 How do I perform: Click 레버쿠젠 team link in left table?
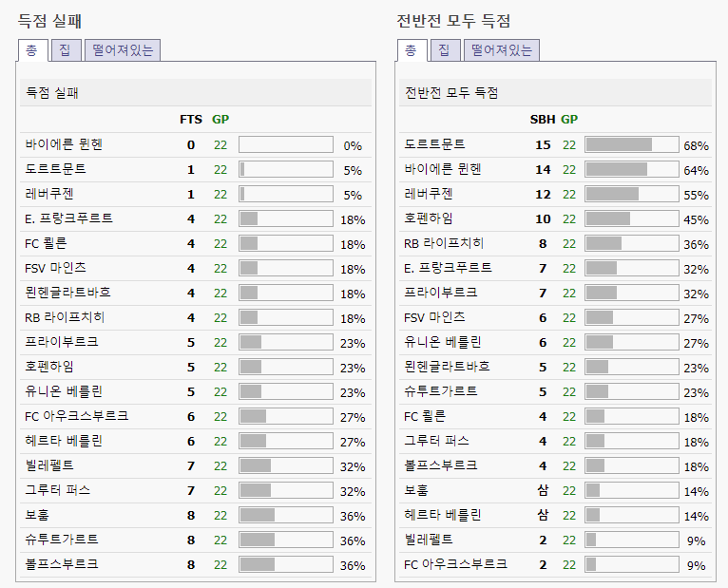coord(49,194)
